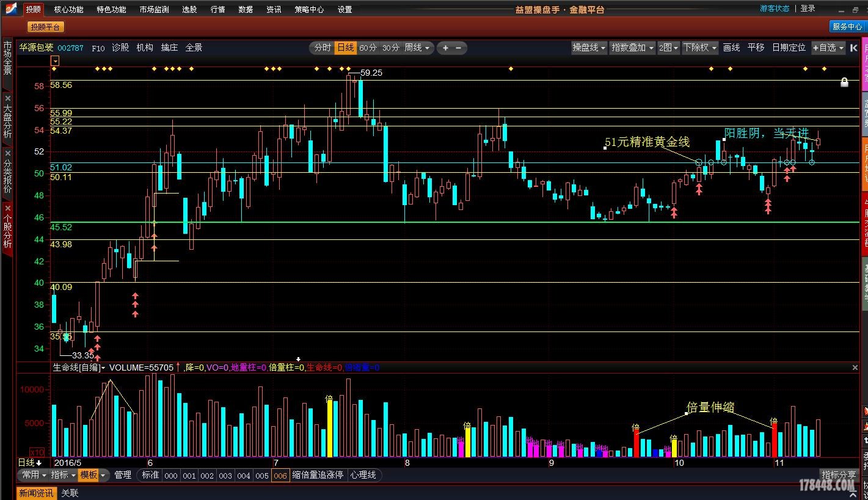Close the 大盘分析 sidebar tab
The image size is (868, 500).
click(7, 98)
